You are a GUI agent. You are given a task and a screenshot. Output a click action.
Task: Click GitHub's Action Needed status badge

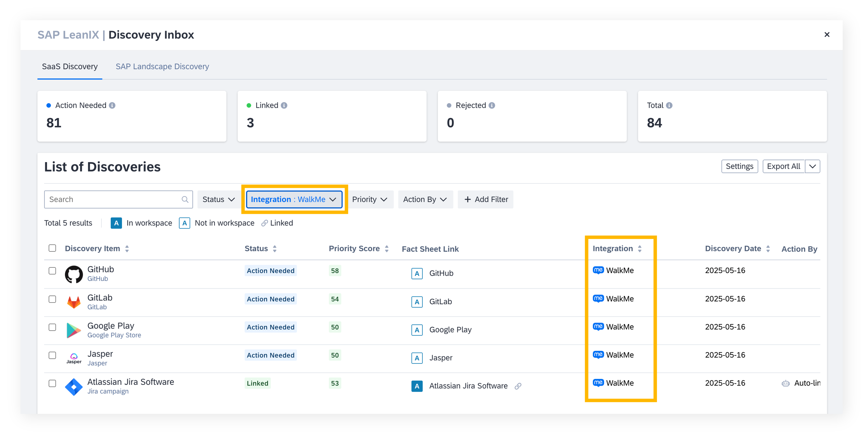271,271
